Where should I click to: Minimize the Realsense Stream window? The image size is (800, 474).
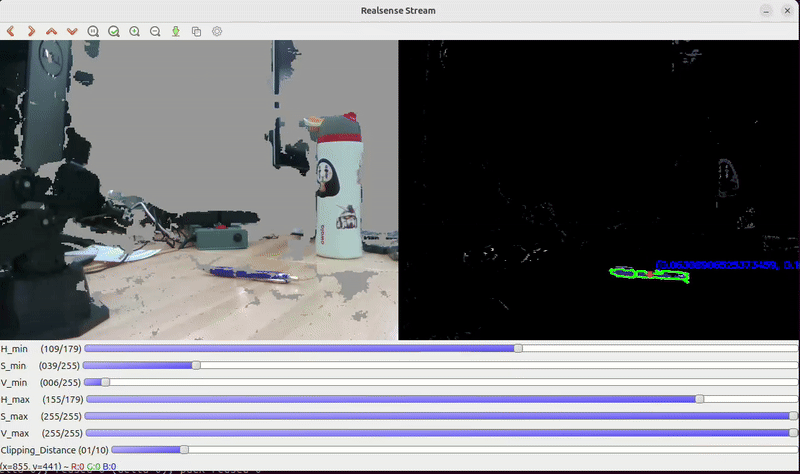point(745,10)
